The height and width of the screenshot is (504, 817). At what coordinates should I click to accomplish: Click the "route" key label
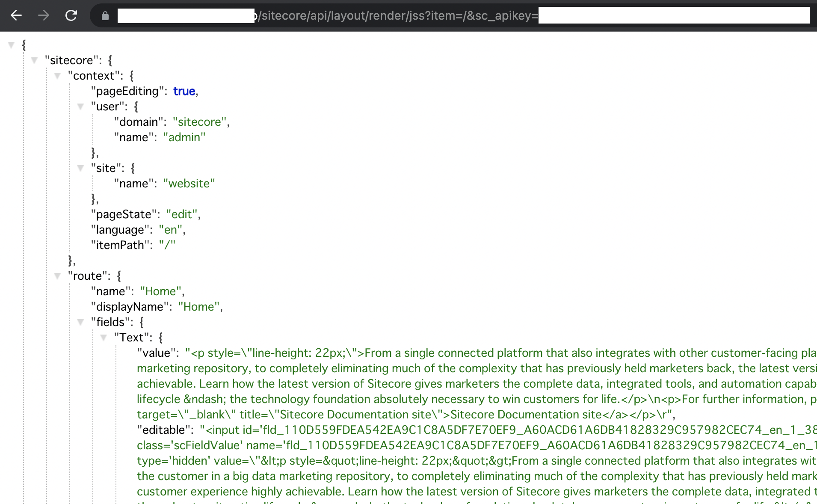[x=87, y=276]
